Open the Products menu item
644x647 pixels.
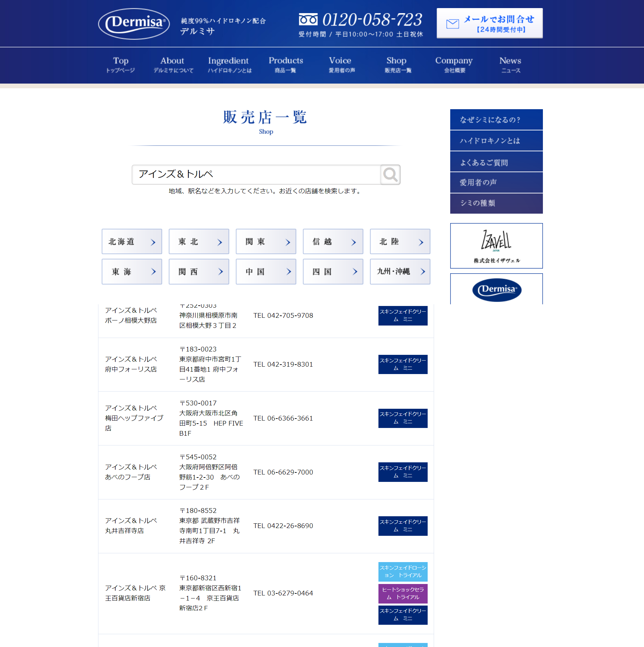click(285, 65)
